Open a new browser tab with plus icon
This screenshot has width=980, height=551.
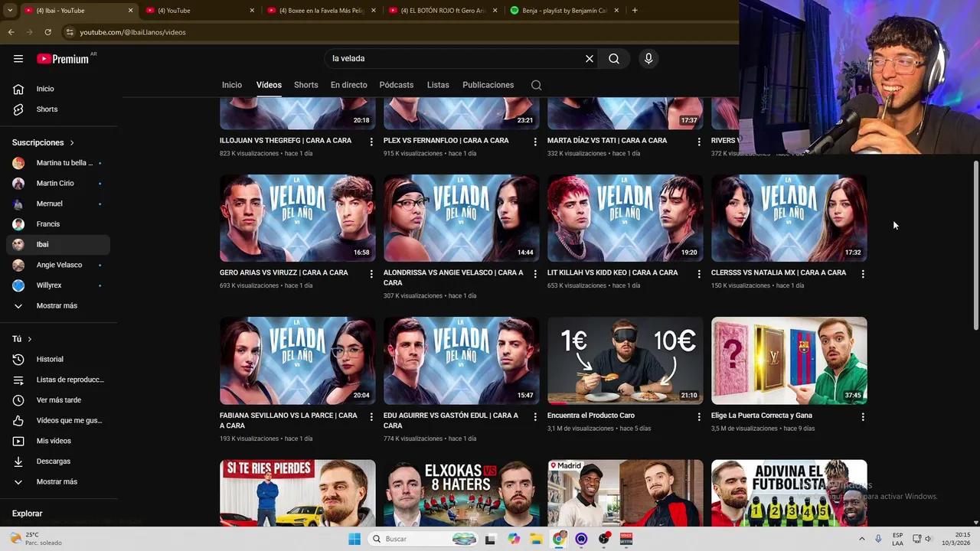point(635,11)
